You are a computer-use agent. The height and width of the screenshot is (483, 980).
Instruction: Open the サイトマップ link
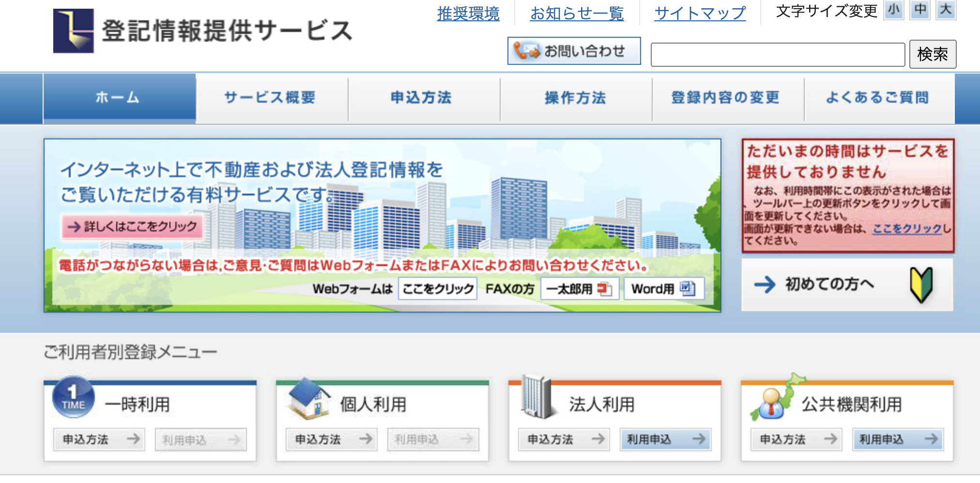click(700, 13)
